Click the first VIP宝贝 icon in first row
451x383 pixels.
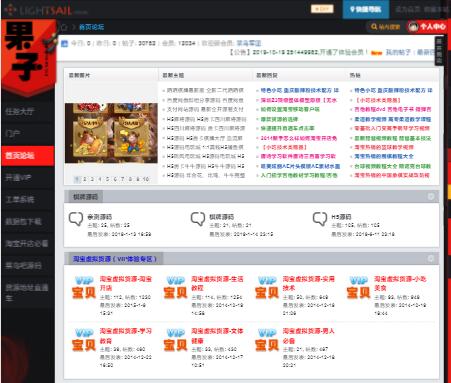point(84,287)
